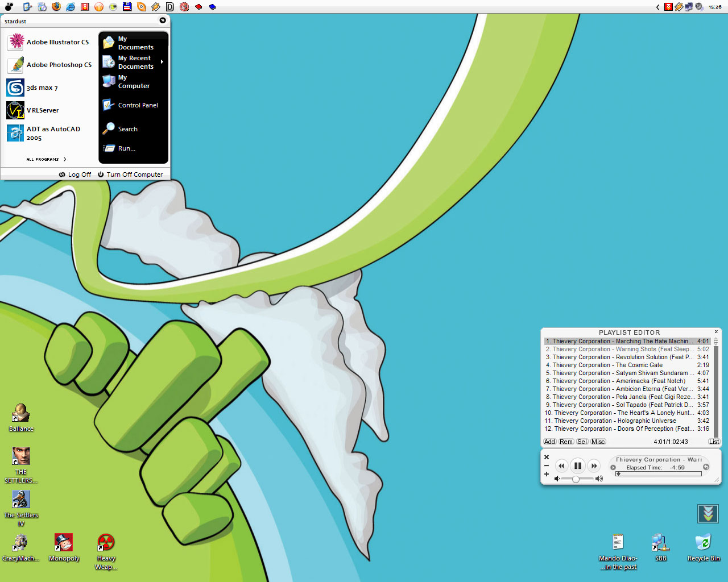Launch Adobe Photoshop CS from start menu

[x=49, y=65]
